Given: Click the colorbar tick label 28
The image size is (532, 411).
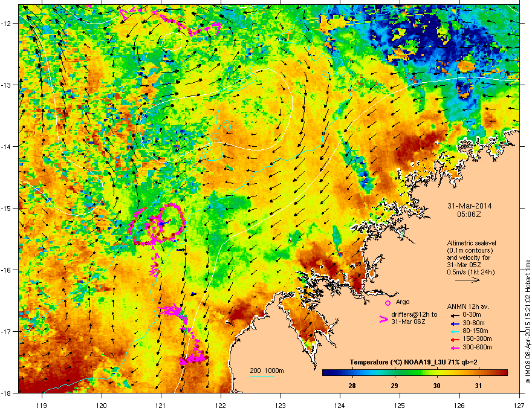Looking at the screenshot, I should pos(352,386).
